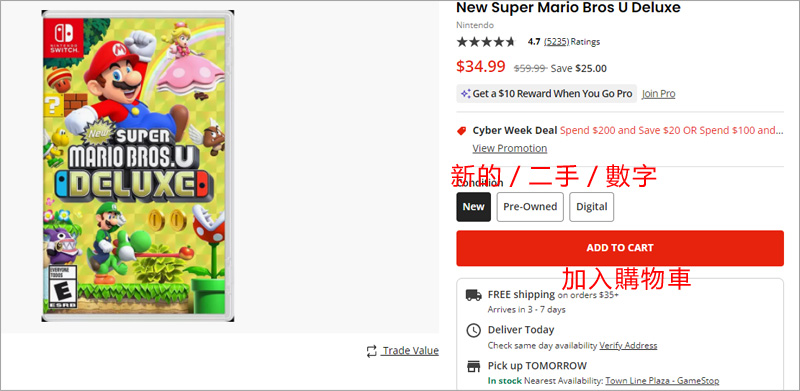Open the 5235 ratings count link
This screenshot has height=391, width=800.
556,42
